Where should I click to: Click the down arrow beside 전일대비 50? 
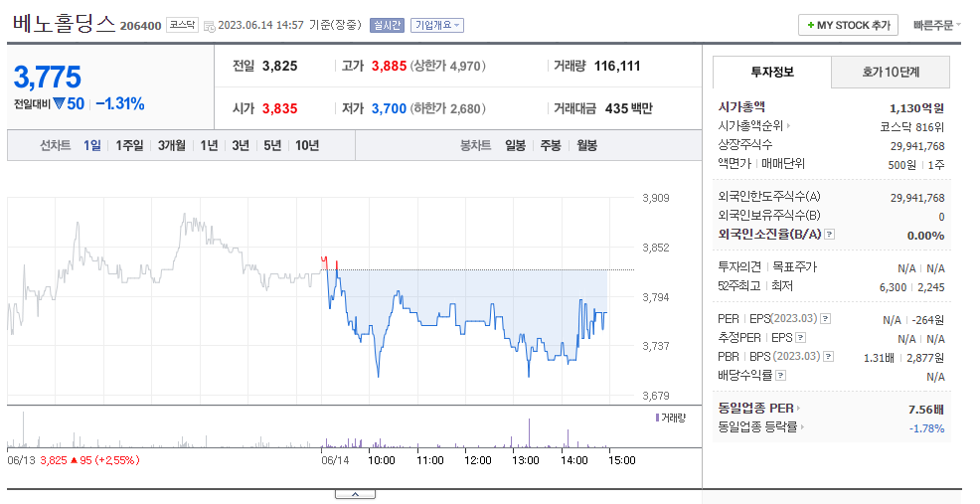coord(59,103)
